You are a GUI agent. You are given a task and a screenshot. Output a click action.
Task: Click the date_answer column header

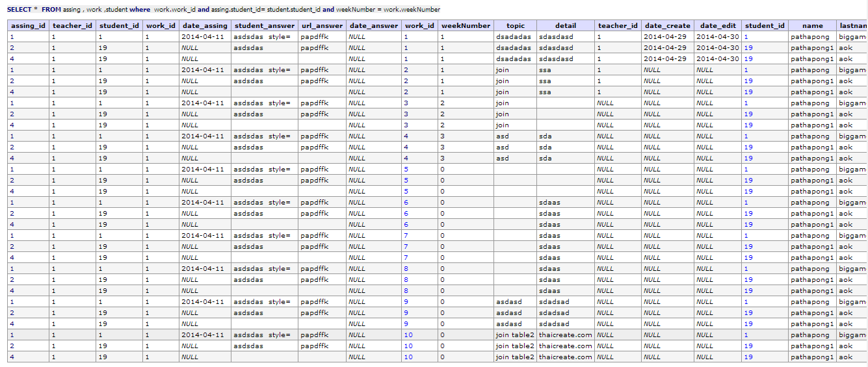(374, 26)
